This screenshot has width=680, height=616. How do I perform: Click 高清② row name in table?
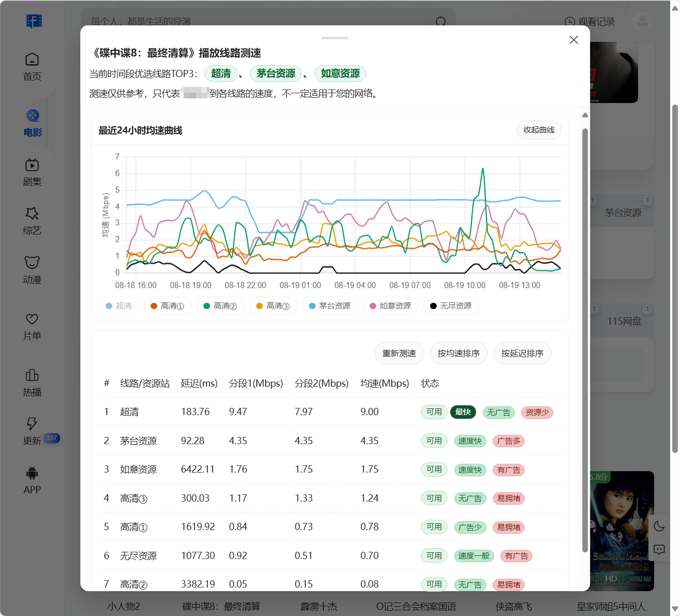(x=134, y=584)
